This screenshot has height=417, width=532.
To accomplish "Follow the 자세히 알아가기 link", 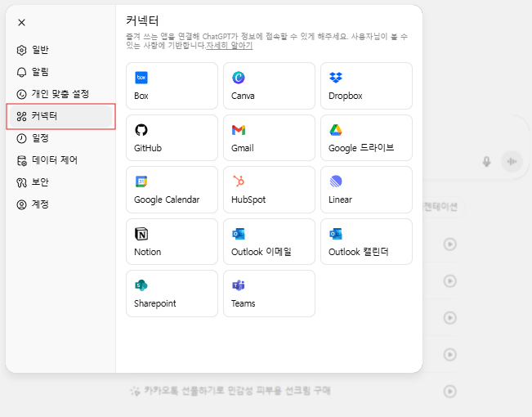I will tap(230, 46).
